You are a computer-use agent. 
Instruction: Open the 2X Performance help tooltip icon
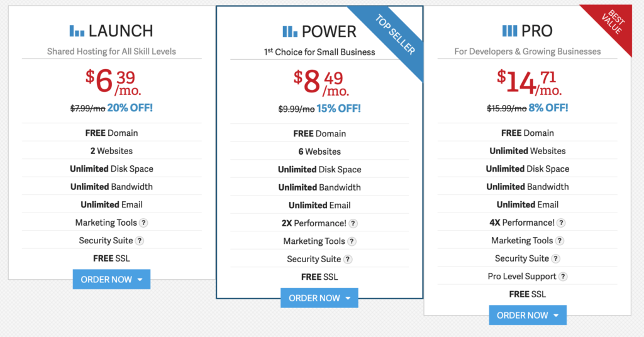[353, 223]
